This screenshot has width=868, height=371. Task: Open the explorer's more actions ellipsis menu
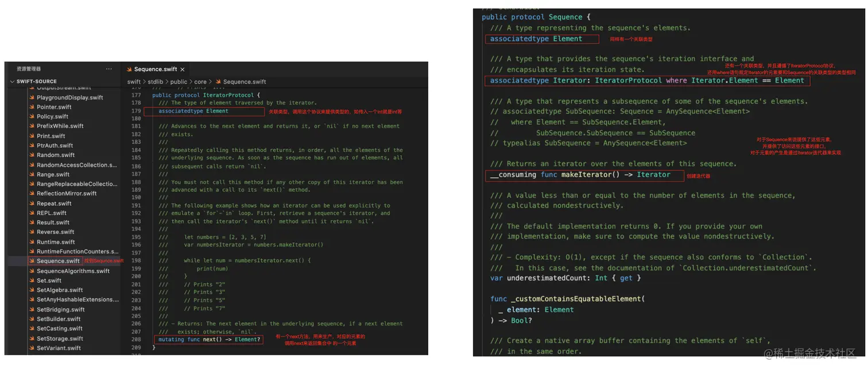(x=109, y=69)
